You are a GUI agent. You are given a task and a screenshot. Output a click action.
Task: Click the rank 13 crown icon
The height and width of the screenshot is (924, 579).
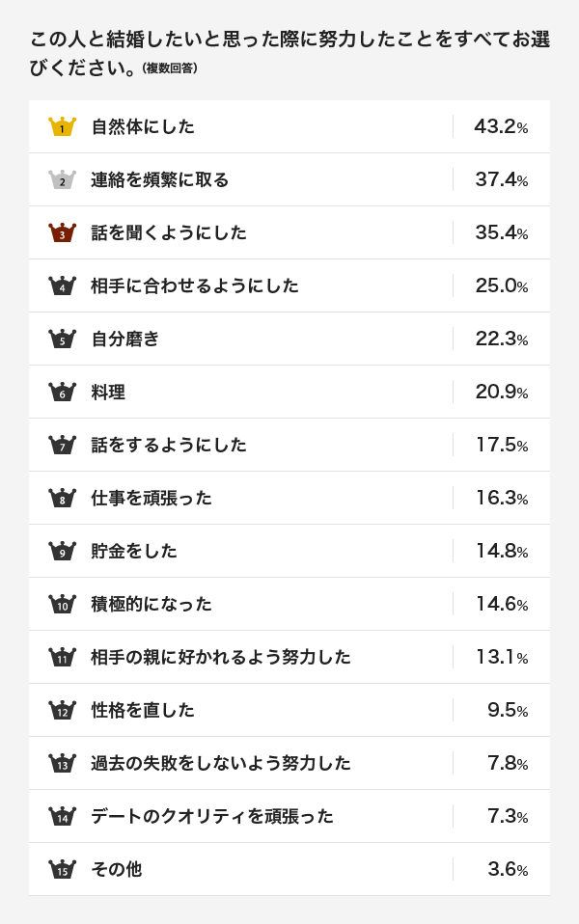click(63, 763)
